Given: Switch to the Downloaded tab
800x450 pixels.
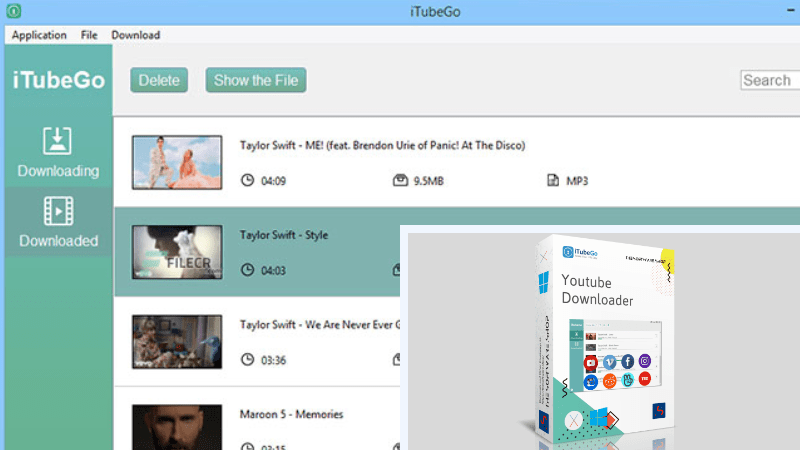Looking at the screenshot, I should pyautogui.click(x=58, y=221).
